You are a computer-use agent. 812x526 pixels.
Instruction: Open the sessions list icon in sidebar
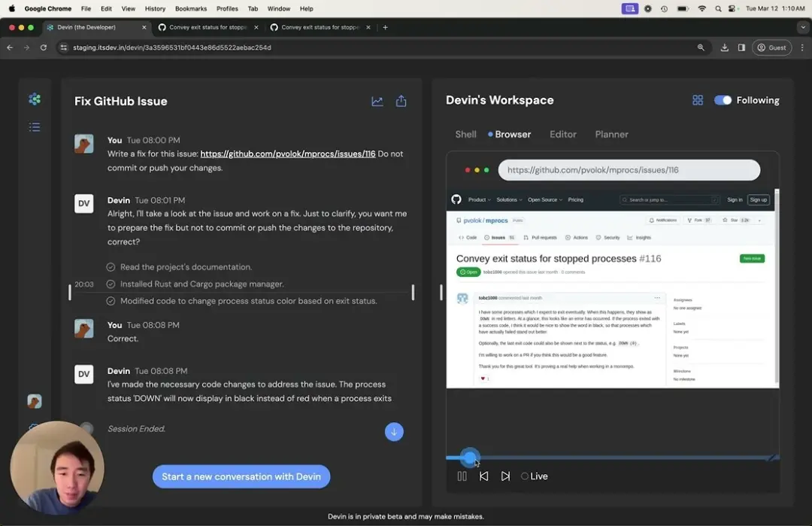[x=35, y=127]
